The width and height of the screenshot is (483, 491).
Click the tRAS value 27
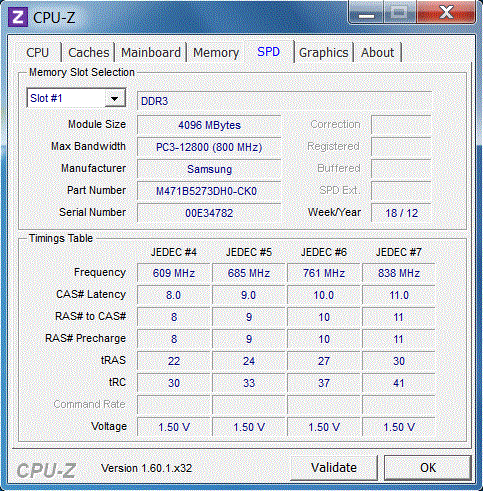pos(324,361)
